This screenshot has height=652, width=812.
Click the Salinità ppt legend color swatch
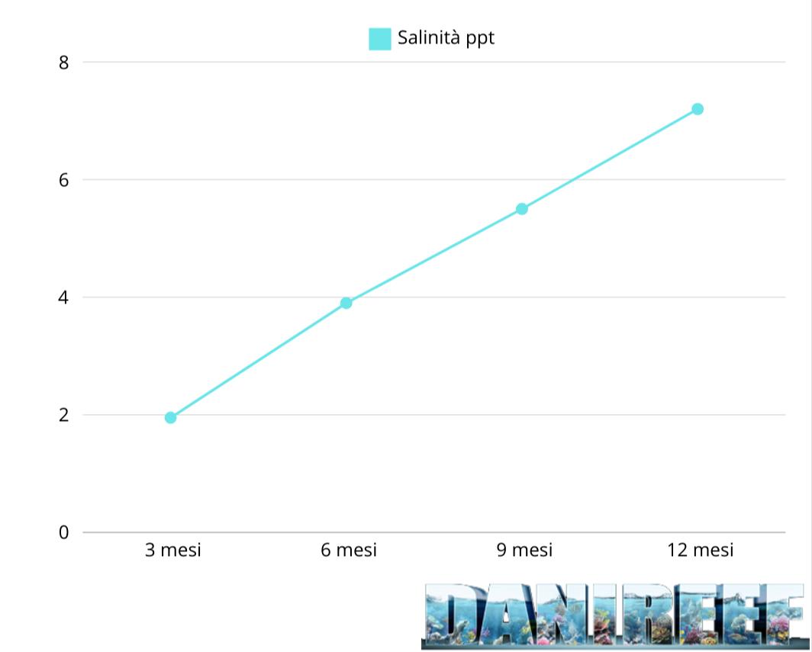(379, 39)
